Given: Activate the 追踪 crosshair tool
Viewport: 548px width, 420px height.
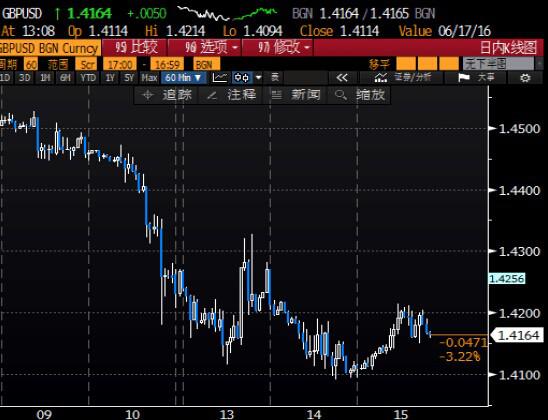Looking at the screenshot, I should pos(167,95).
